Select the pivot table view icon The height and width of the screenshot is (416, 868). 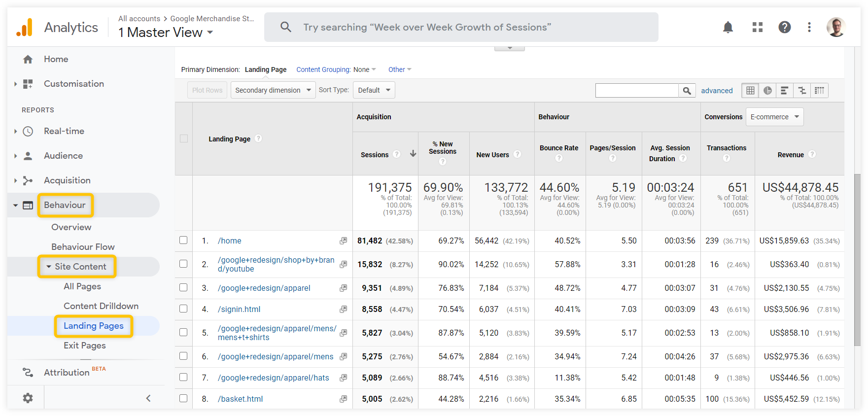(819, 90)
